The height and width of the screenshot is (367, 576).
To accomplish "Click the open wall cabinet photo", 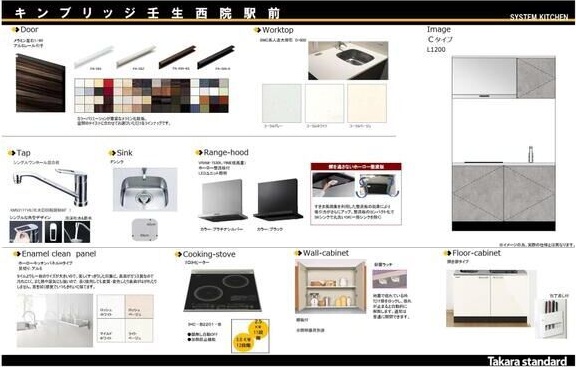I will pyautogui.click(x=331, y=286).
